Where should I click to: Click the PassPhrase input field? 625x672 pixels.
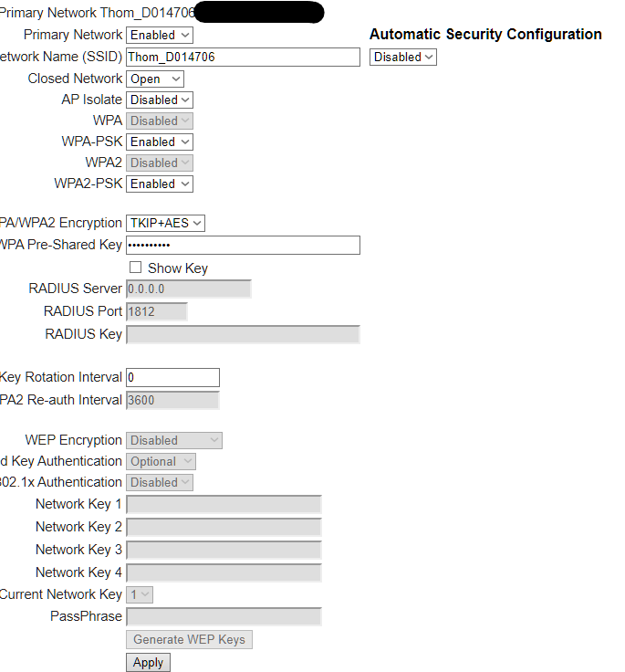pos(224,616)
